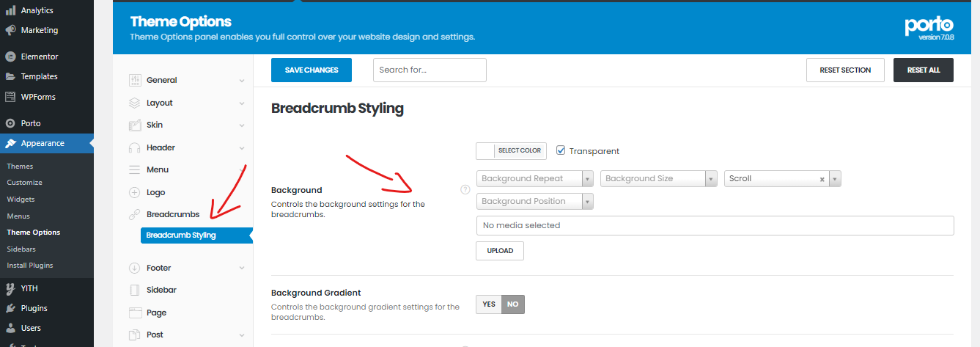
Task: Click the Marketing megaphone icon
Action: click(x=10, y=30)
